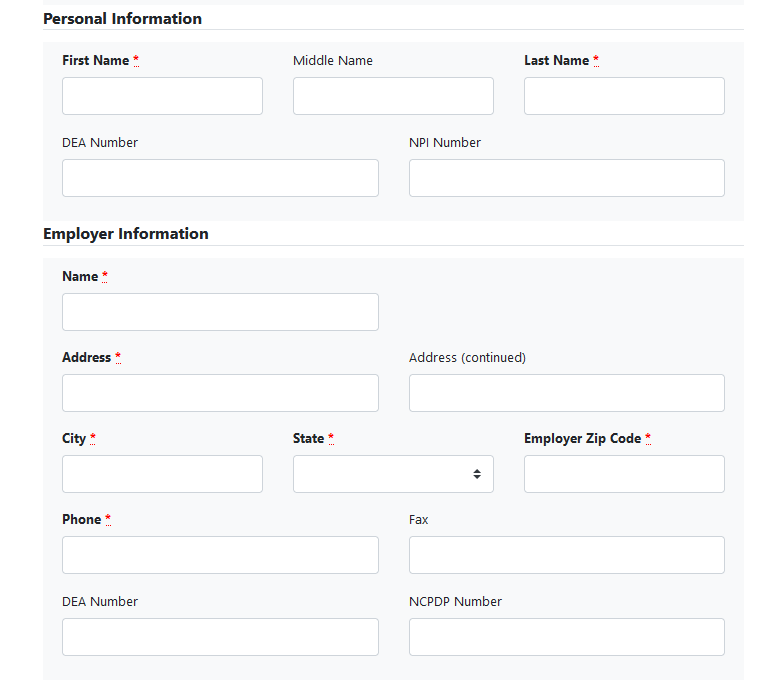Focus the NPI Number input box
The width and height of the screenshot is (784, 686).
point(566,178)
